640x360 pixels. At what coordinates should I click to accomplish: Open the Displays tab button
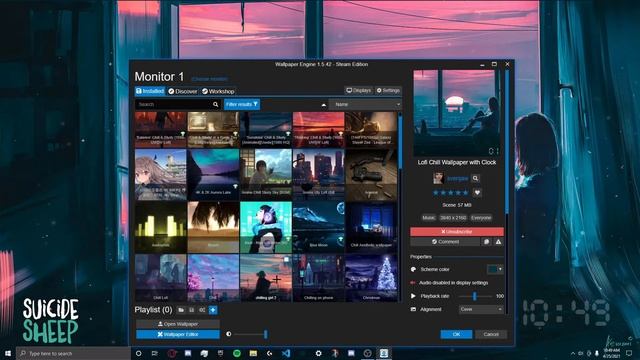[x=359, y=90]
